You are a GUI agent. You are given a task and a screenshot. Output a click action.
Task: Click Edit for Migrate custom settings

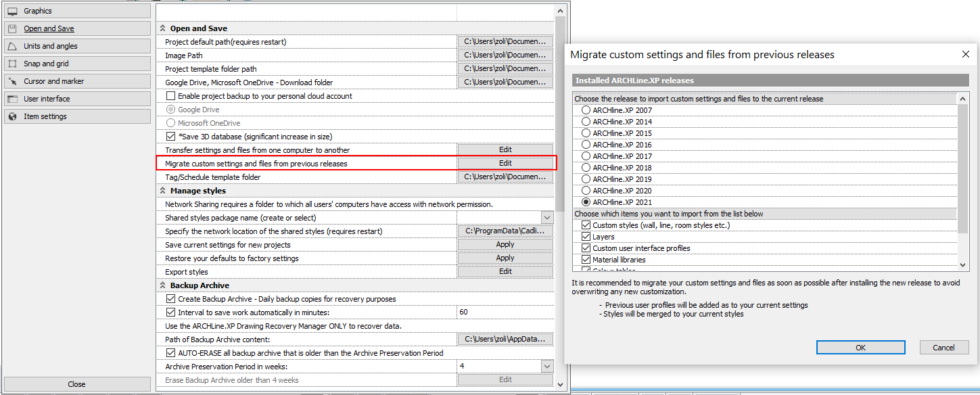[505, 164]
